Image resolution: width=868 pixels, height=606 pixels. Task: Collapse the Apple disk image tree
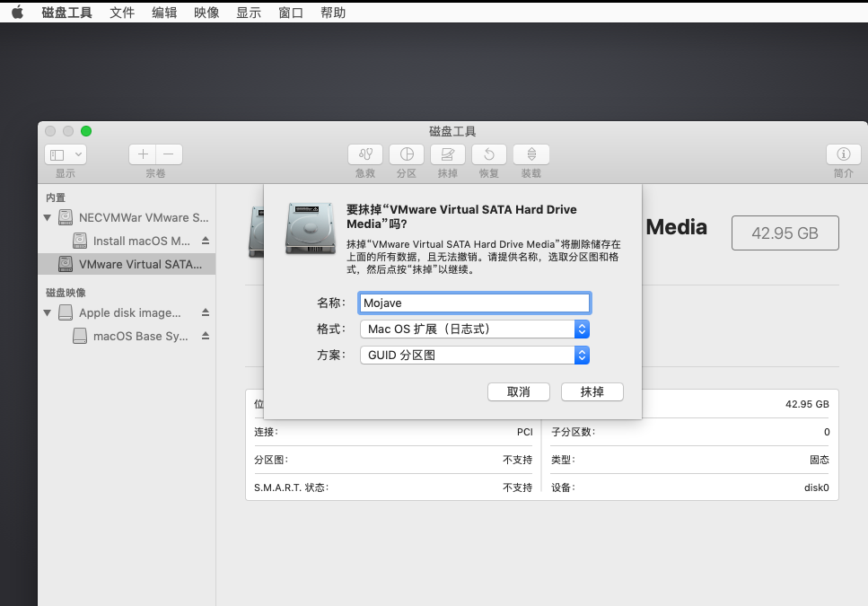coord(48,312)
